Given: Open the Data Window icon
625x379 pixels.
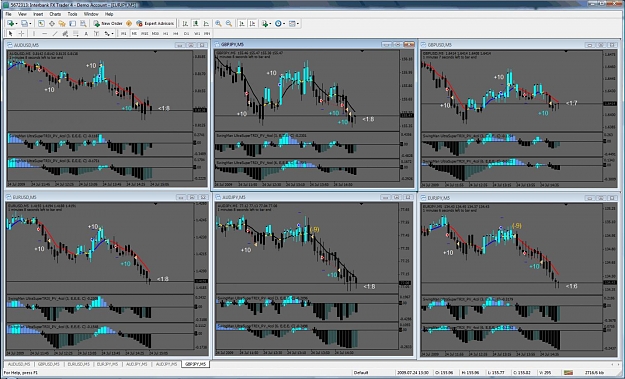Looking at the screenshot, I should click(x=52, y=24).
